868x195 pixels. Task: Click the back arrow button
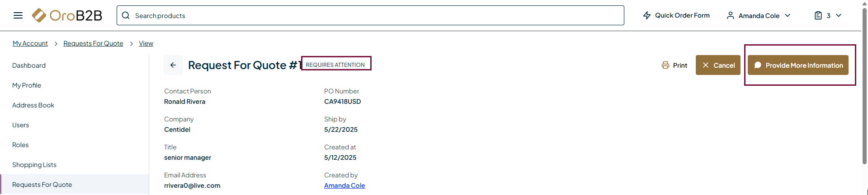[173, 65]
